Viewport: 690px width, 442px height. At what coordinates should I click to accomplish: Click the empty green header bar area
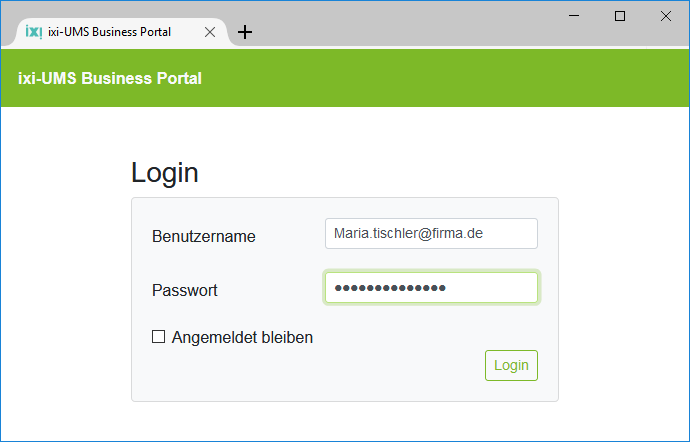click(450, 78)
